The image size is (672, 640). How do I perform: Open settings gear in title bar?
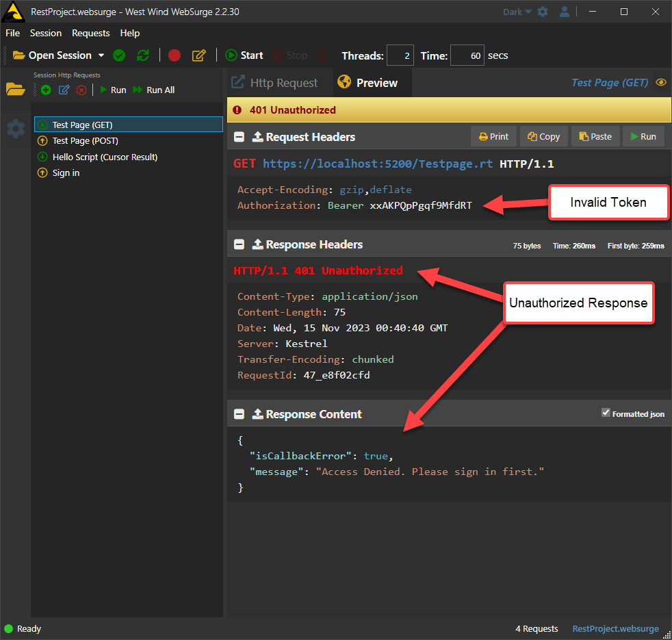pyautogui.click(x=543, y=12)
